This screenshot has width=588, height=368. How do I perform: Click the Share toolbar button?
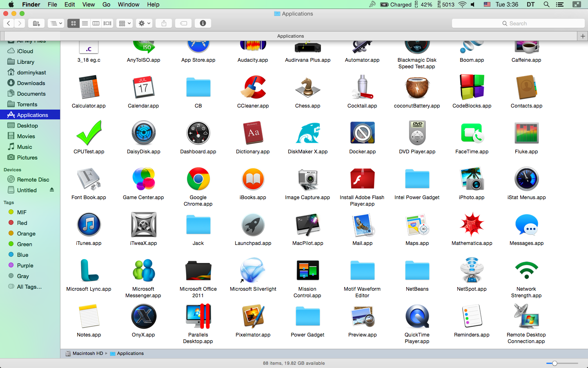[x=164, y=23]
